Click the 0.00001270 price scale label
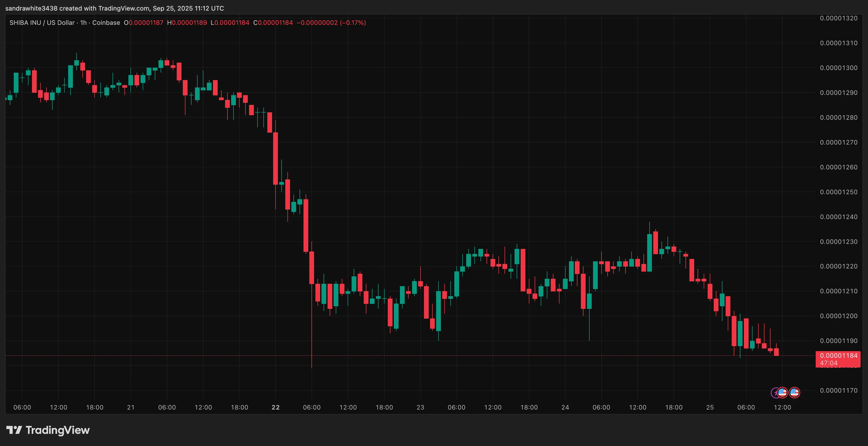Screen dimensions: 868x446 pos(839,142)
